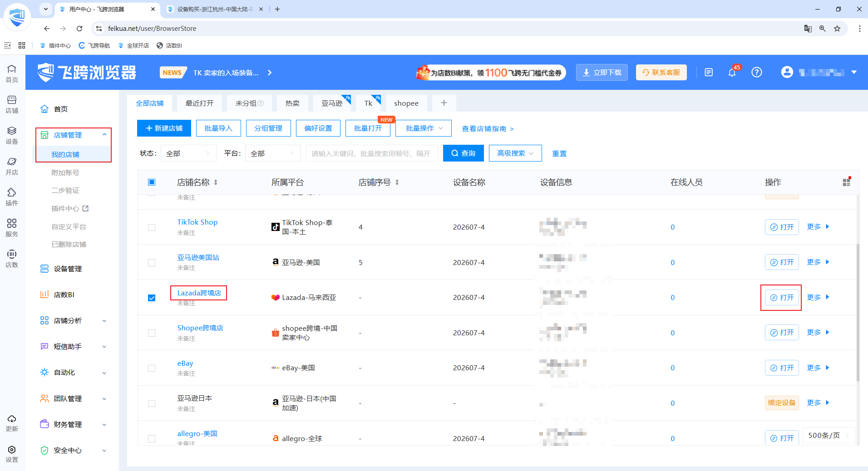The height and width of the screenshot is (471, 868).
Task: Check the 亚马逊日本 row checkbox
Action: click(x=152, y=403)
